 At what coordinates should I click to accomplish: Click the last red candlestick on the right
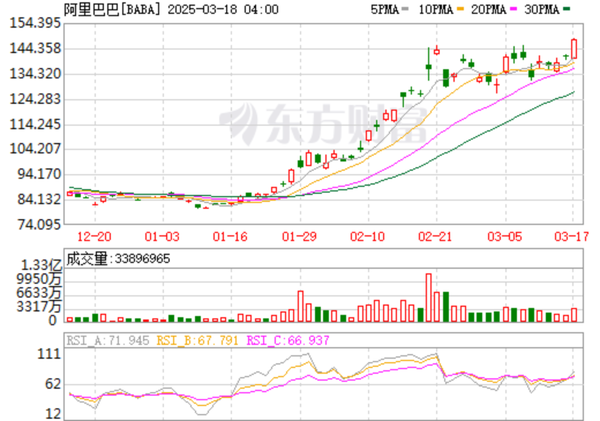click(574, 49)
